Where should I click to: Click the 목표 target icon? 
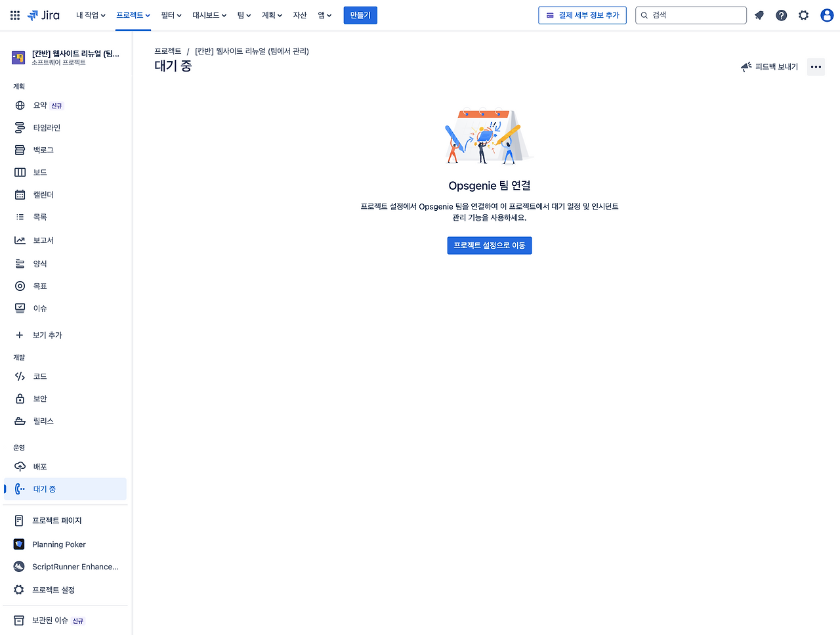tap(20, 286)
